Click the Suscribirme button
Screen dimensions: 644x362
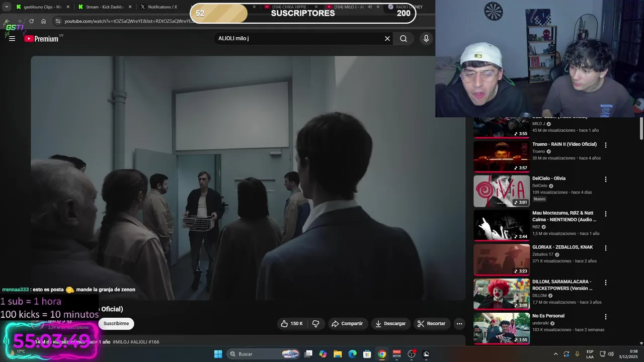coord(116,324)
